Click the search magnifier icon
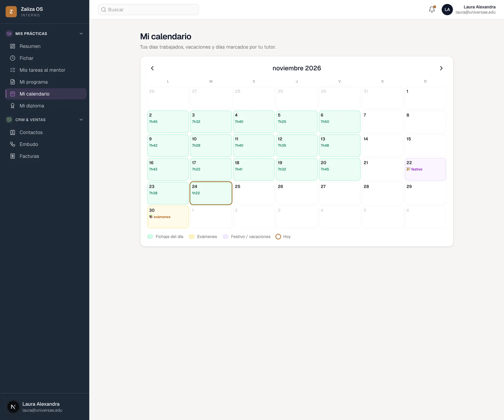504x420 pixels. (x=104, y=10)
